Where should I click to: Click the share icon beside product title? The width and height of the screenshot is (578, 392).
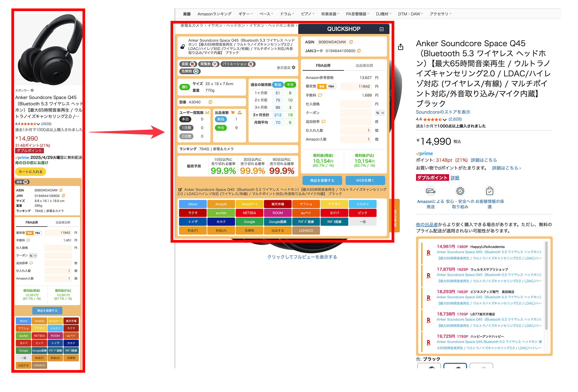pos(401,47)
